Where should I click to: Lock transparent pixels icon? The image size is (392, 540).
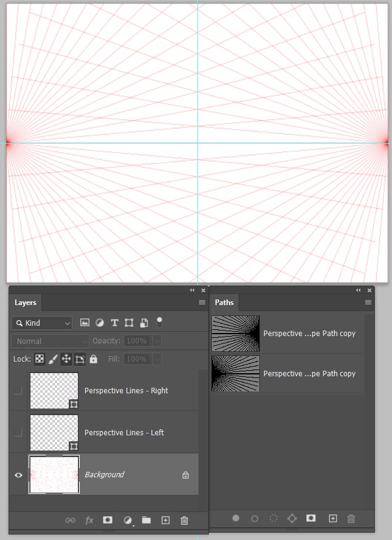point(40,359)
